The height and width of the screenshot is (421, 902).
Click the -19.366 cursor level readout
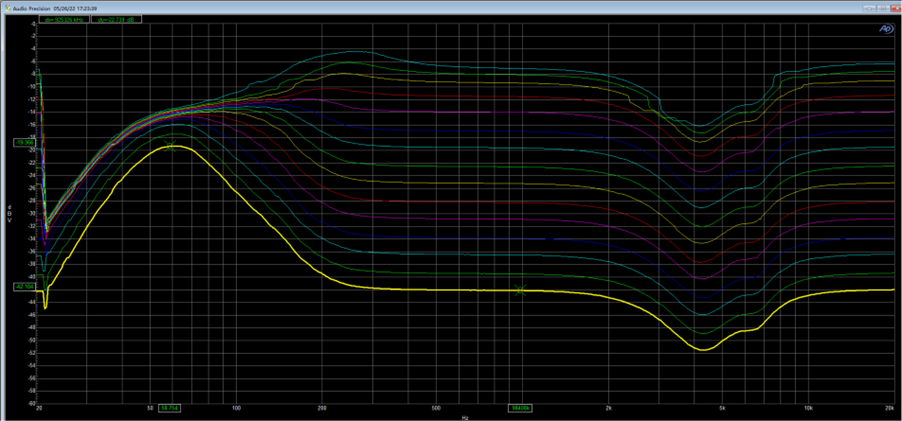point(24,142)
